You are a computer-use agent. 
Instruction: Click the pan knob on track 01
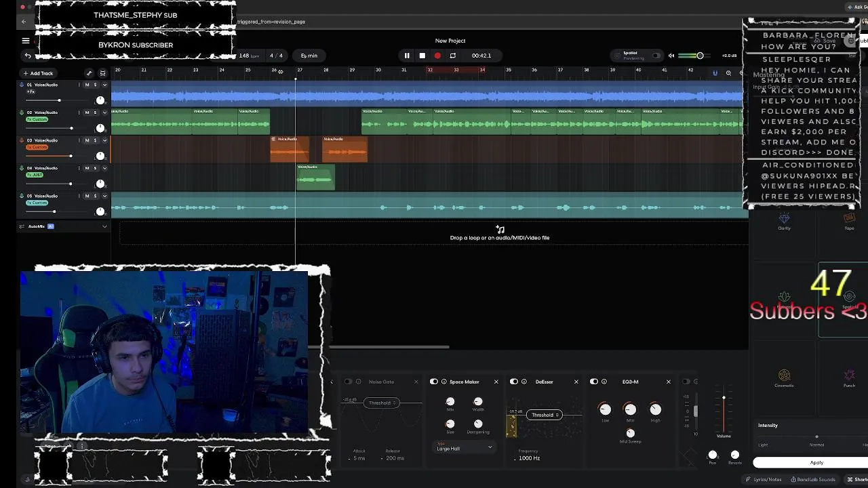pyautogui.click(x=100, y=100)
